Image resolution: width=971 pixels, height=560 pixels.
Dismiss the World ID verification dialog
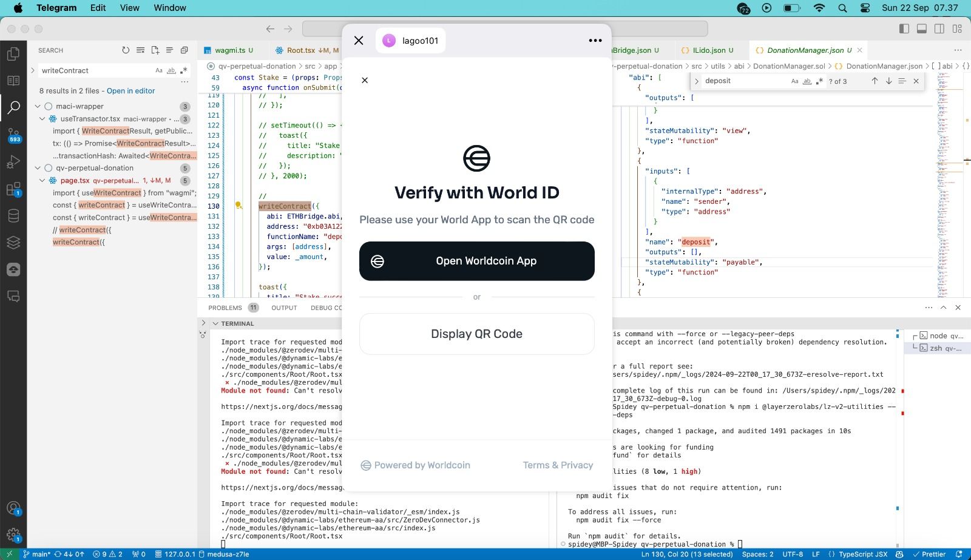(365, 80)
